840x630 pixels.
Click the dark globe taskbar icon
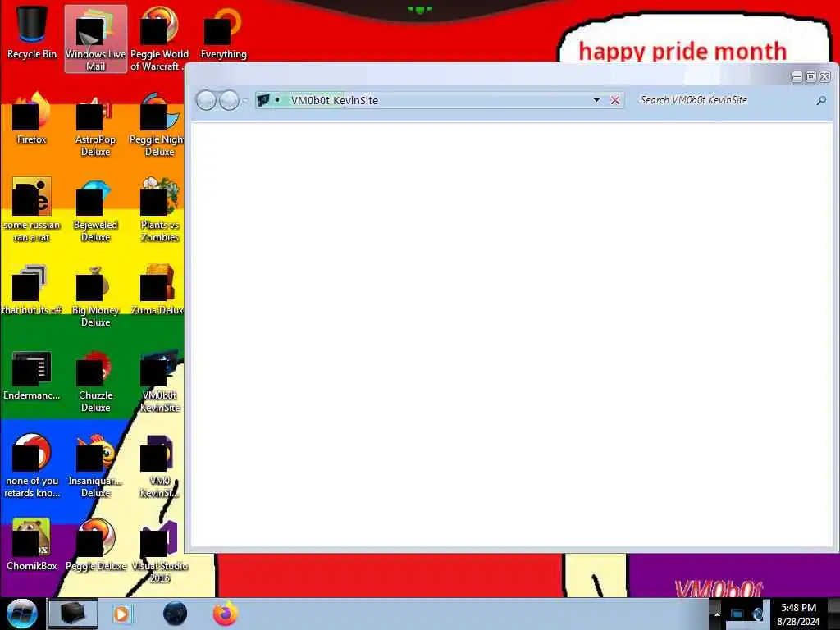[x=175, y=614]
